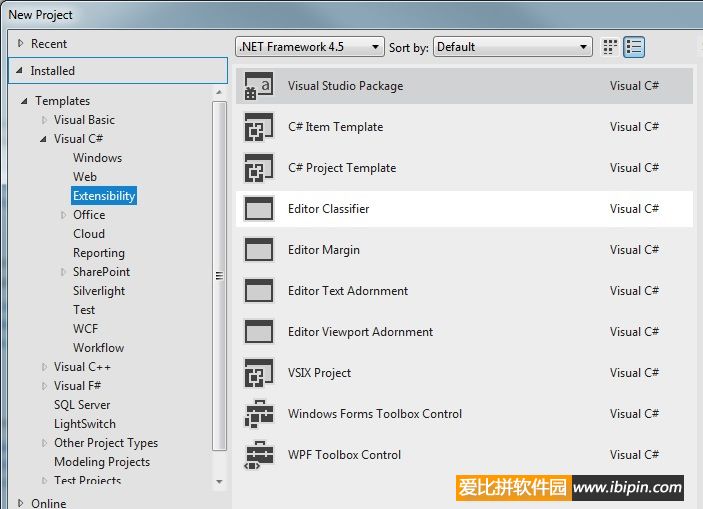Collapse the Installed section

pyautogui.click(x=20, y=70)
